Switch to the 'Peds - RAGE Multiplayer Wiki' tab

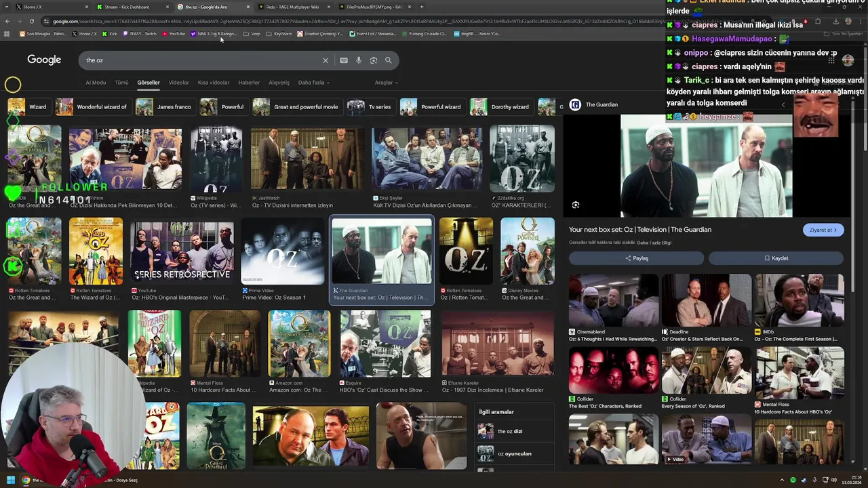pos(295,7)
